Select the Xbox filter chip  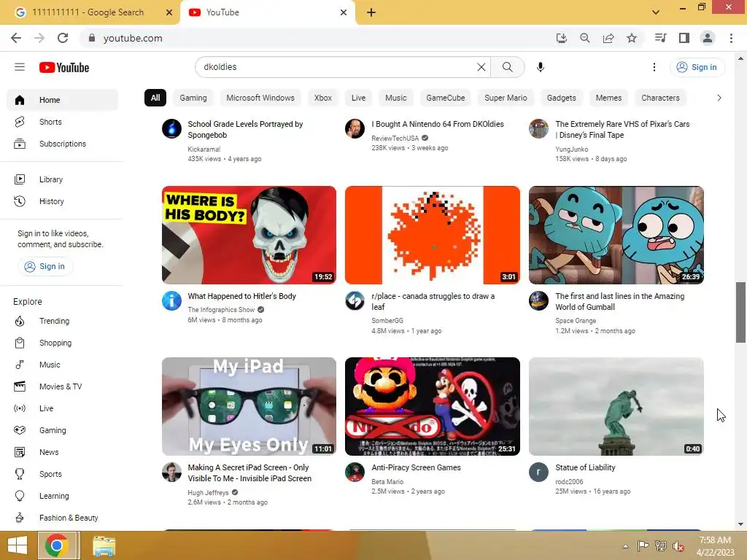(323, 98)
